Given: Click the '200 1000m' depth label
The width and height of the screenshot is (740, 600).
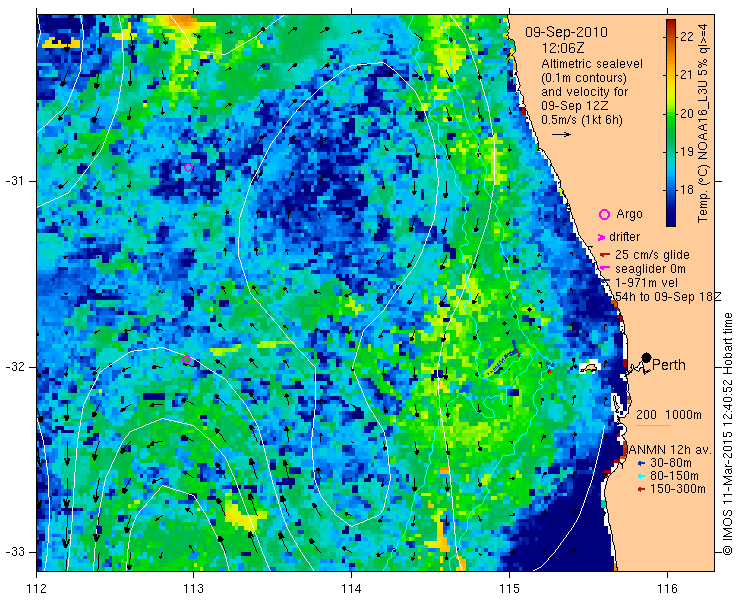Looking at the screenshot, I should (x=669, y=415).
